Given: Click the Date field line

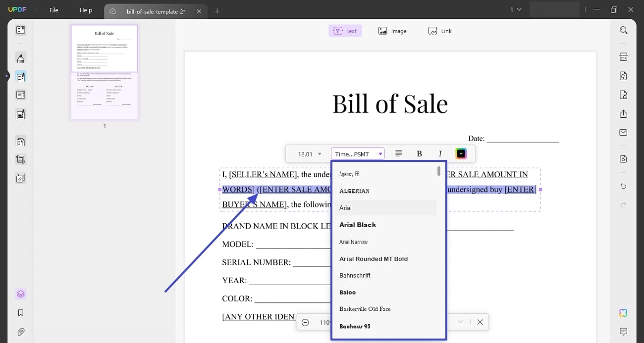Looking at the screenshot, I should coord(523,139).
